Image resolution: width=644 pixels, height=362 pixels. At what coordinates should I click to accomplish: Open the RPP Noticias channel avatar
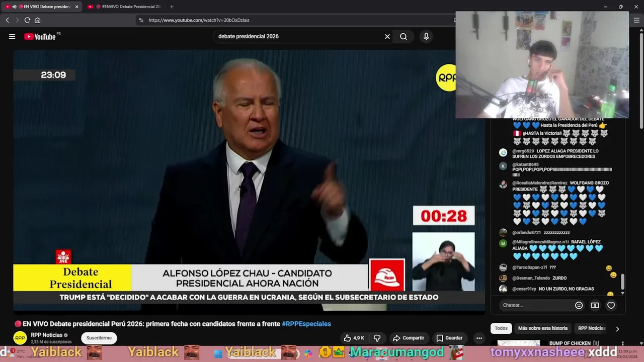click(20, 338)
